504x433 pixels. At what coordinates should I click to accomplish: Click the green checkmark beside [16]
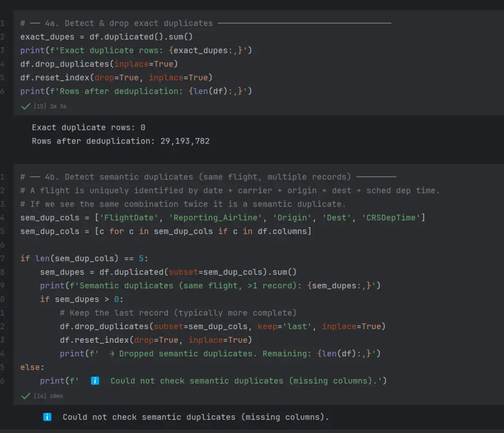click(26, 396)
